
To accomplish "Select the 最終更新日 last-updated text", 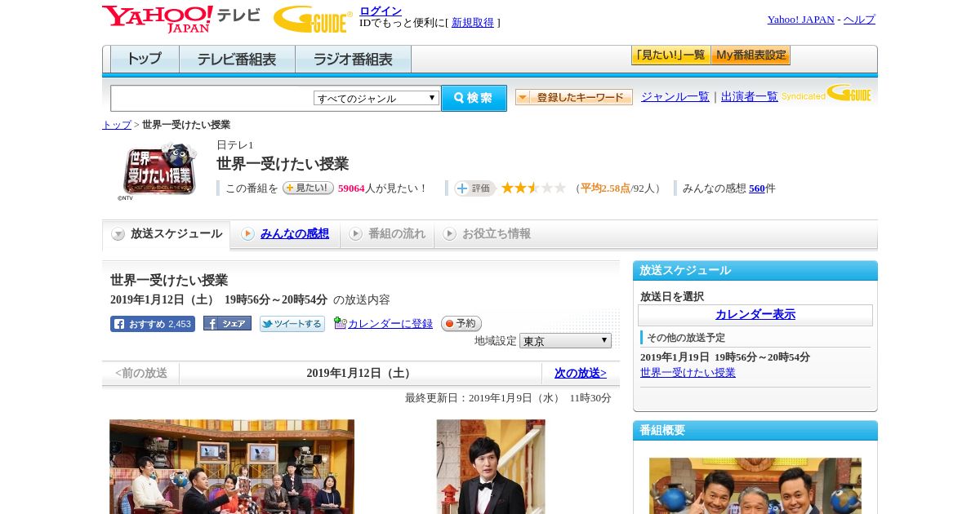I will [x=508, y=398].
